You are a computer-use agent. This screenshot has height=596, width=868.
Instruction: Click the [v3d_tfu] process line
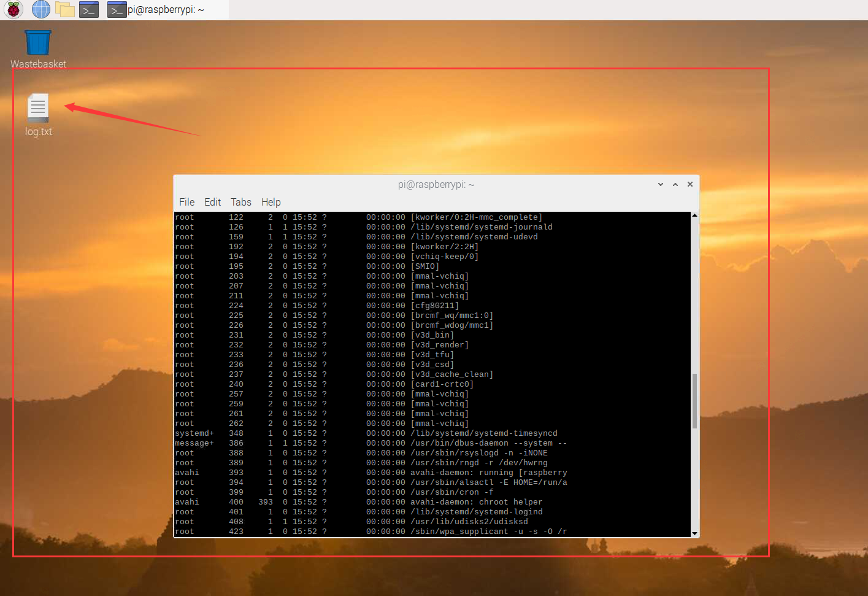pyautogui.click(x=315, y=355)
